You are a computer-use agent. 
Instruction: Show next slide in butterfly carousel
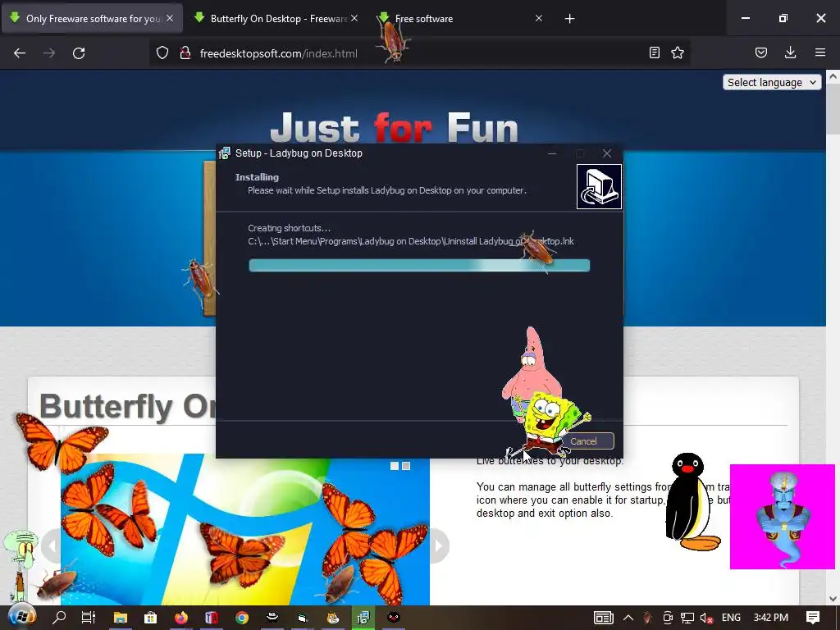[x=438, y=546]
